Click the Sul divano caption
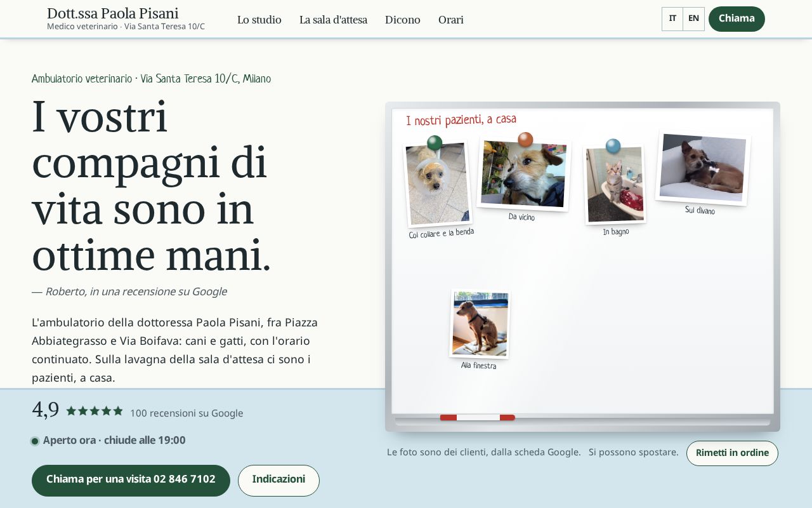 700,210
